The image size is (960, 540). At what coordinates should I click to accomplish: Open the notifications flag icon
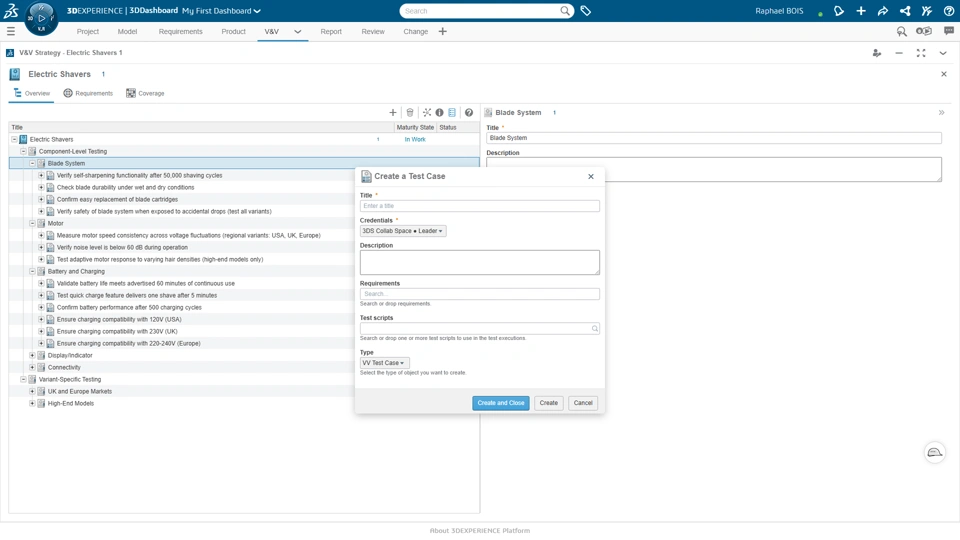[839, 11]
